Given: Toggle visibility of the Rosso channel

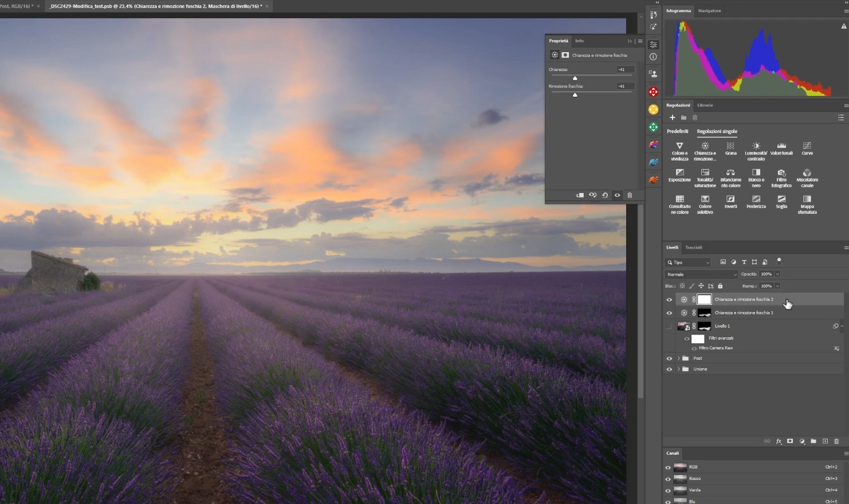Looking at the screenshot, I should 668,479.
